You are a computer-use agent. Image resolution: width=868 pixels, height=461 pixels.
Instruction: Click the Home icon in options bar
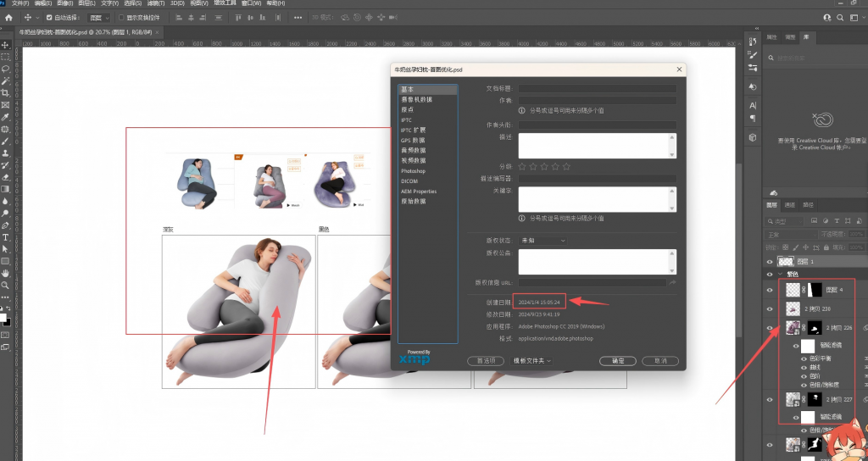(x=8, y=18)
